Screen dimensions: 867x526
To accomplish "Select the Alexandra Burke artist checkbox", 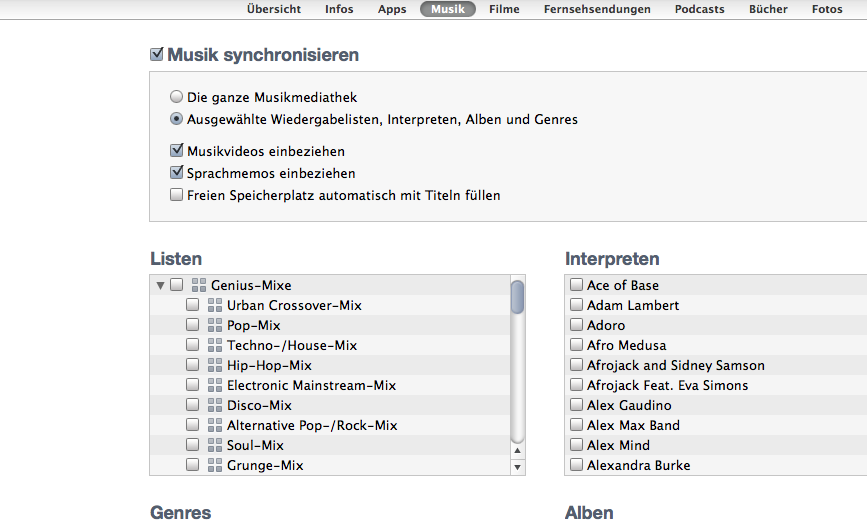I will pyautogui.click(x=576, y=465).
